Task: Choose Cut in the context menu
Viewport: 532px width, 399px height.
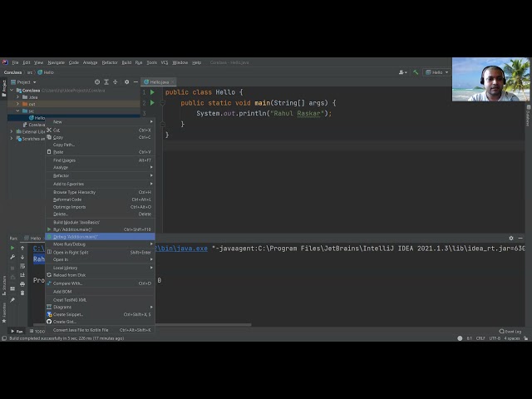Action: [x=100, y=130]
